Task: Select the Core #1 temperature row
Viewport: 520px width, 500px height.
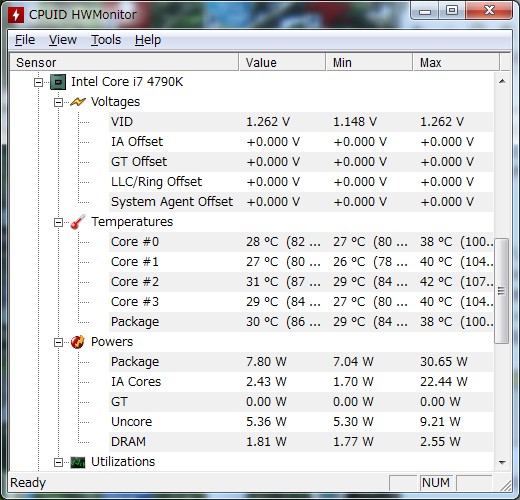Action: click(301, 262)
